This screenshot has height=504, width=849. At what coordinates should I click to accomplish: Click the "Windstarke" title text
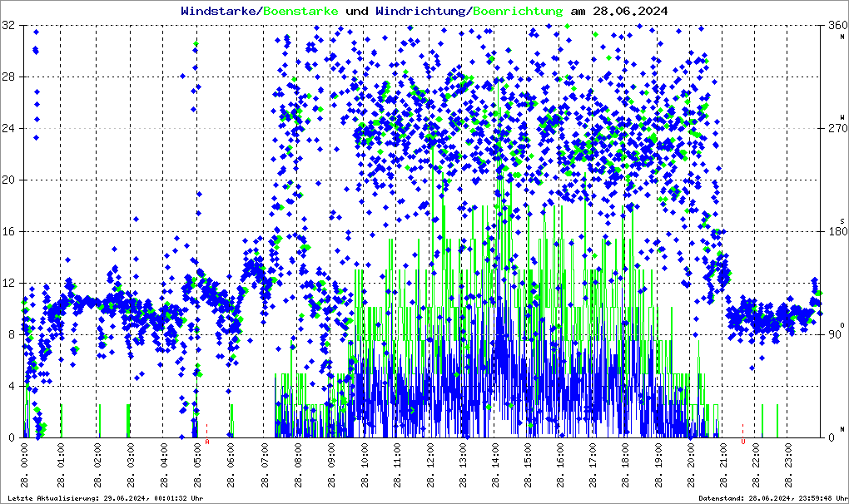pos(220,11)
